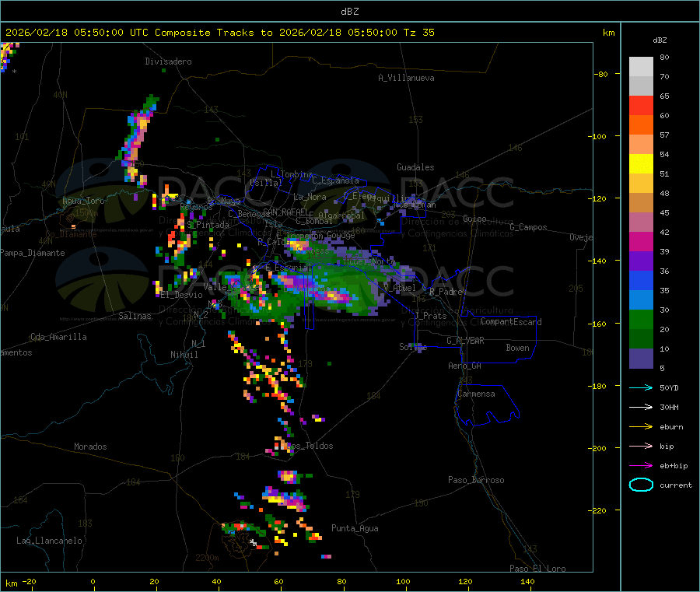Click the yellow eburn arrow in legend
Viewport: 700px width, 592px height.
click(641, 427)
